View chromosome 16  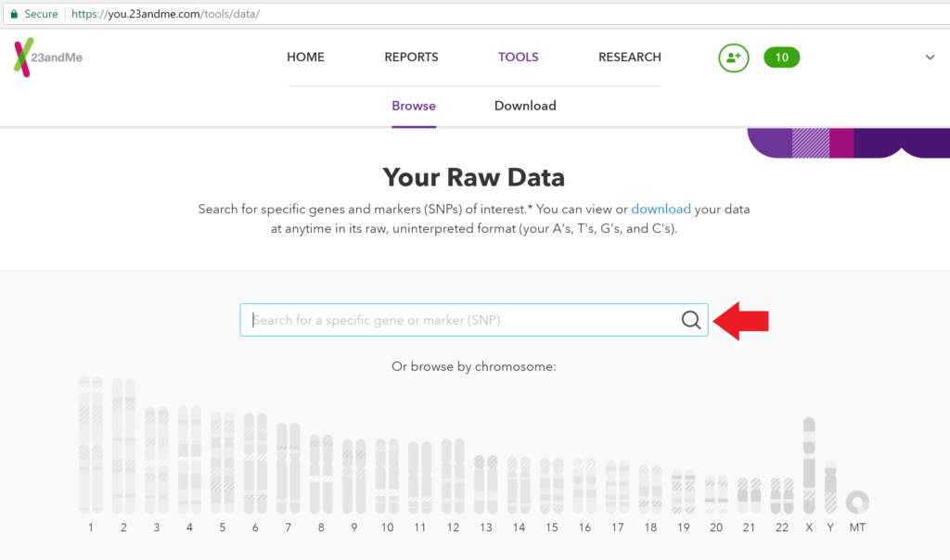click(x=584, y=486)
